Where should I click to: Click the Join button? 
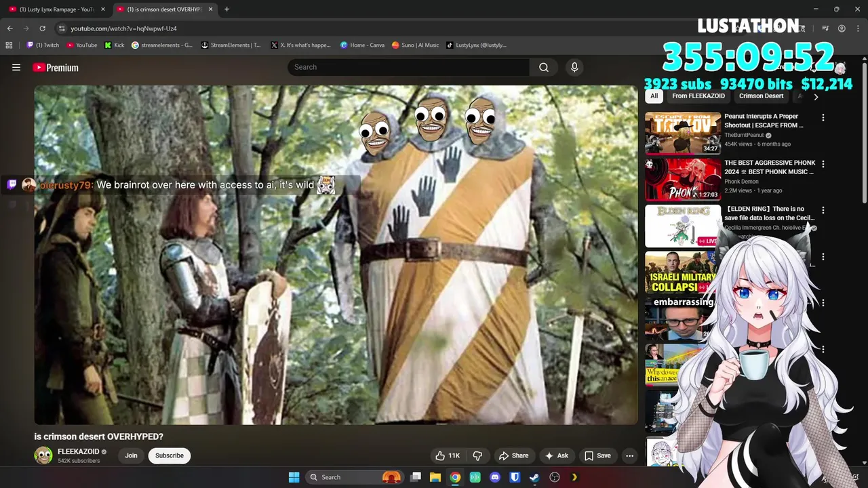click(131, 455)
